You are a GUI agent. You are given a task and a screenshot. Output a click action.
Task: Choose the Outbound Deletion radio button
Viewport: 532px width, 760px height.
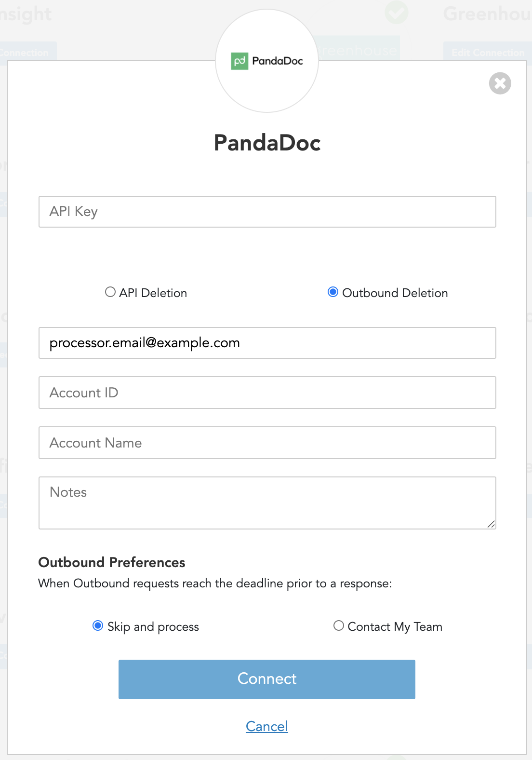click(333, 292)
